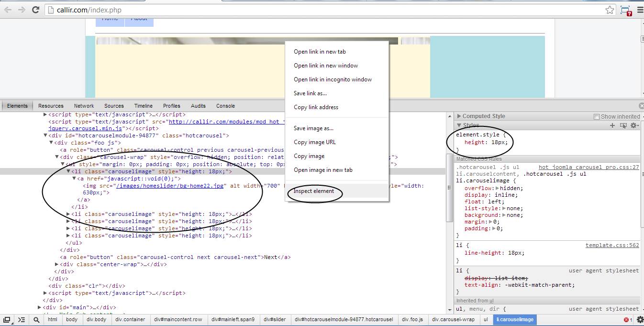Enable the Show inherited checkbox
The image size is (644, 326).
pyautogui.click(x=596, y=117)
